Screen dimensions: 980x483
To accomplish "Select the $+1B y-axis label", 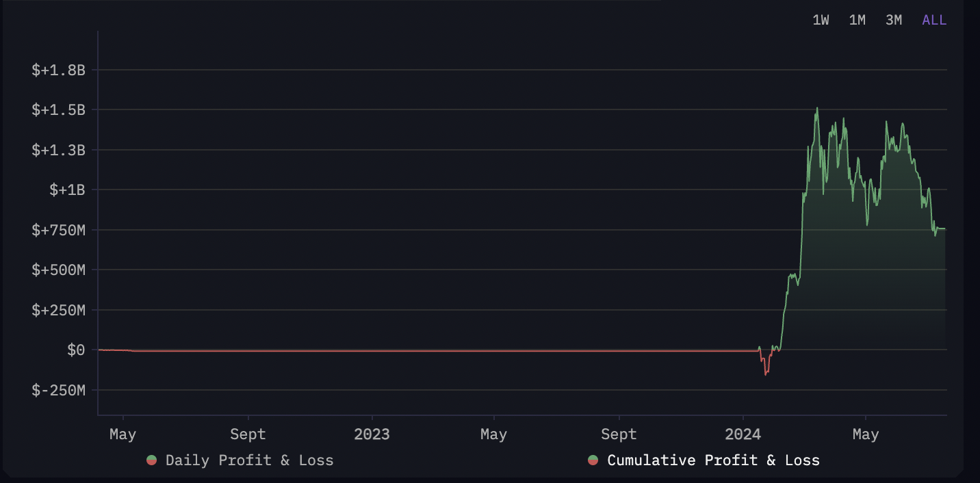I will [x=67, y=190].
